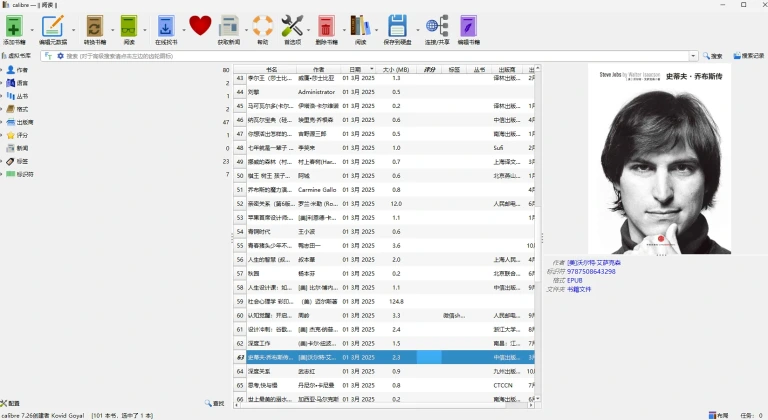The image size is (768, 420).
Task: Click the green Add books (添加书籍) icon
Action: click(x=14, y=26)
